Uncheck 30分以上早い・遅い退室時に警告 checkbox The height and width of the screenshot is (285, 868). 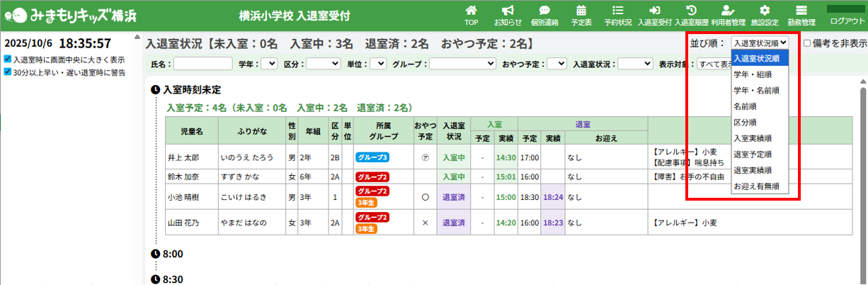[x=8, y=72]
